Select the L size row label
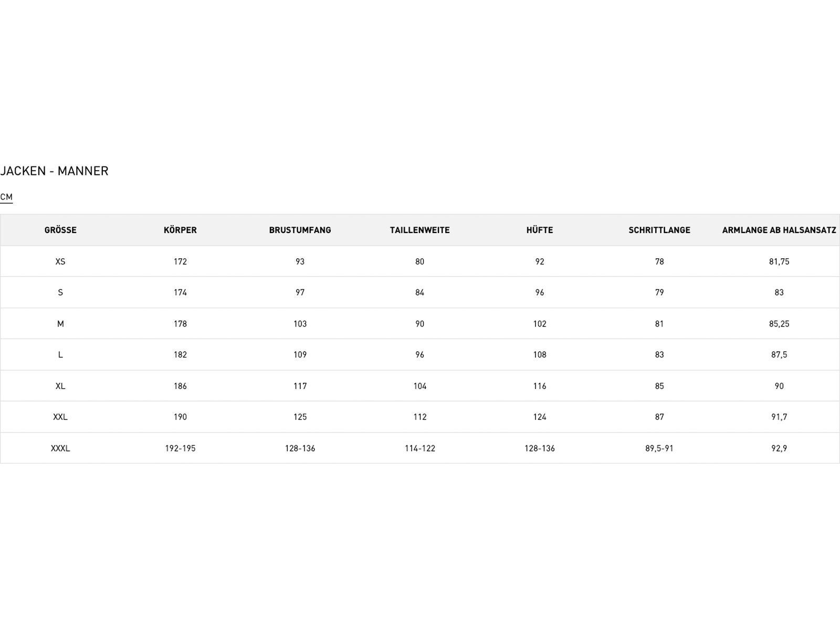This screenshot has height=630, width=840. [60, 355]
